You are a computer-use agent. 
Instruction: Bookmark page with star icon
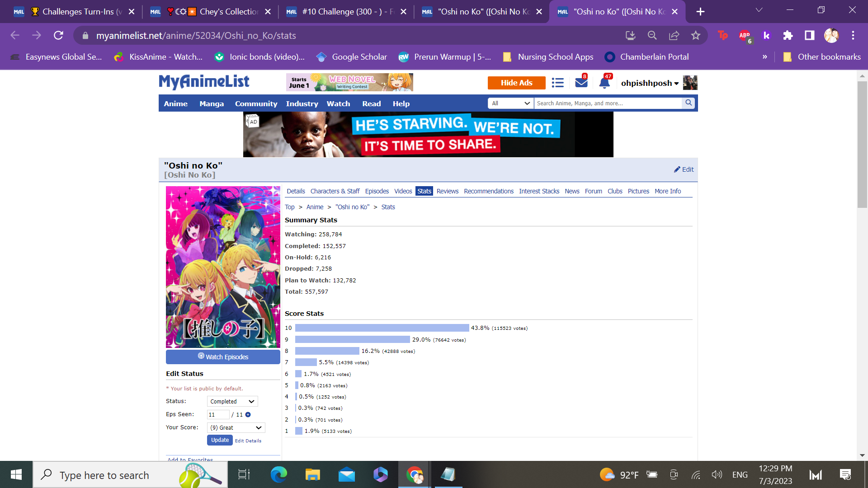point(695,36)
